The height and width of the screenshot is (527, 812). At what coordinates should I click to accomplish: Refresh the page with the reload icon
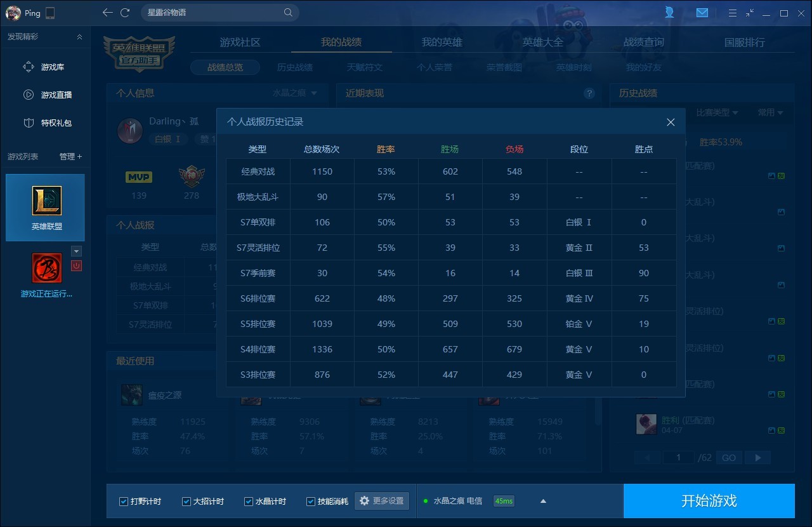coord(125,13)
